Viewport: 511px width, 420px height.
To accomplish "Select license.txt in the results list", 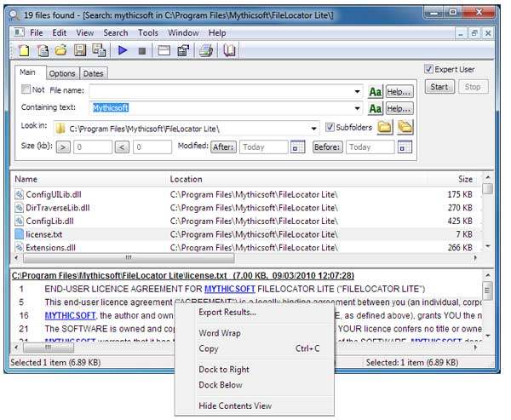I will coord(44,233).
